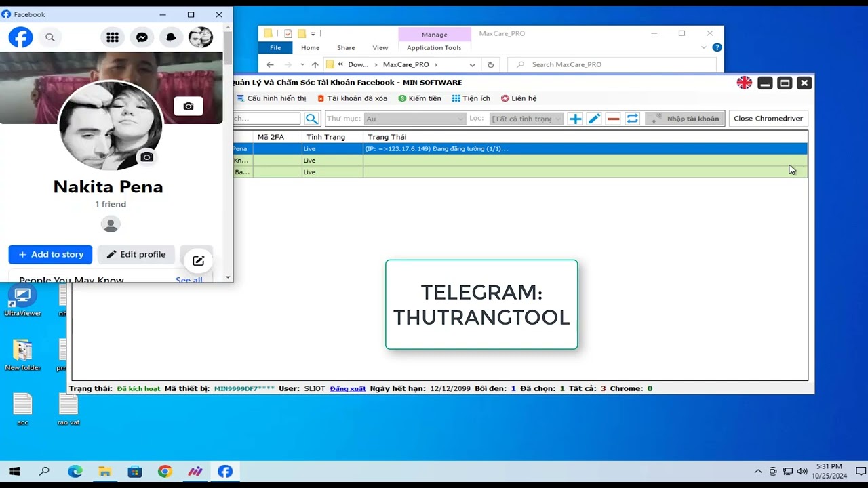The width and height of the screenshot is (868, 488).
Task: Click the blue plus add icon
Action: click(575, 119)
